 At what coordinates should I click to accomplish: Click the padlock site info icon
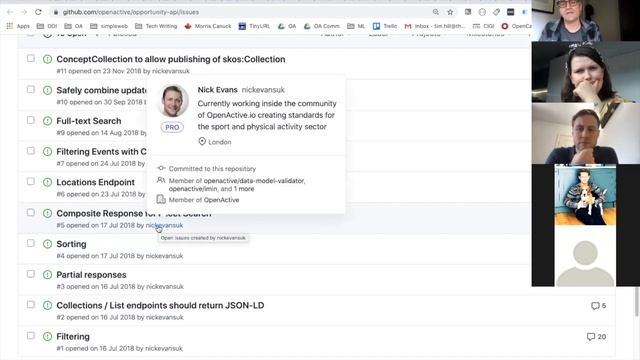coord(56,12)
